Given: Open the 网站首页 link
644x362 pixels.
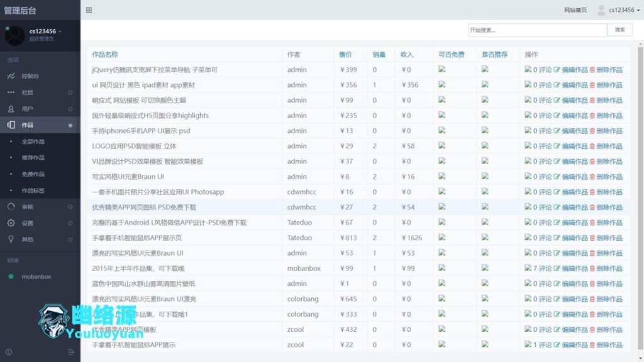Looking at the screenshot, I should tap(575, 10).
